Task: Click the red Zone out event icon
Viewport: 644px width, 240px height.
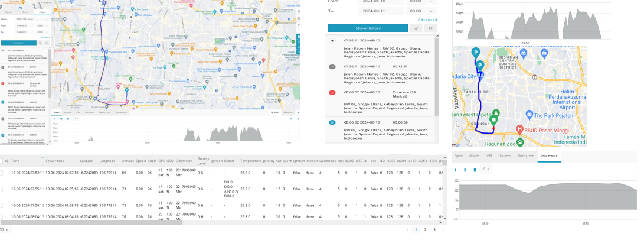Action: [x=332, y=93]
